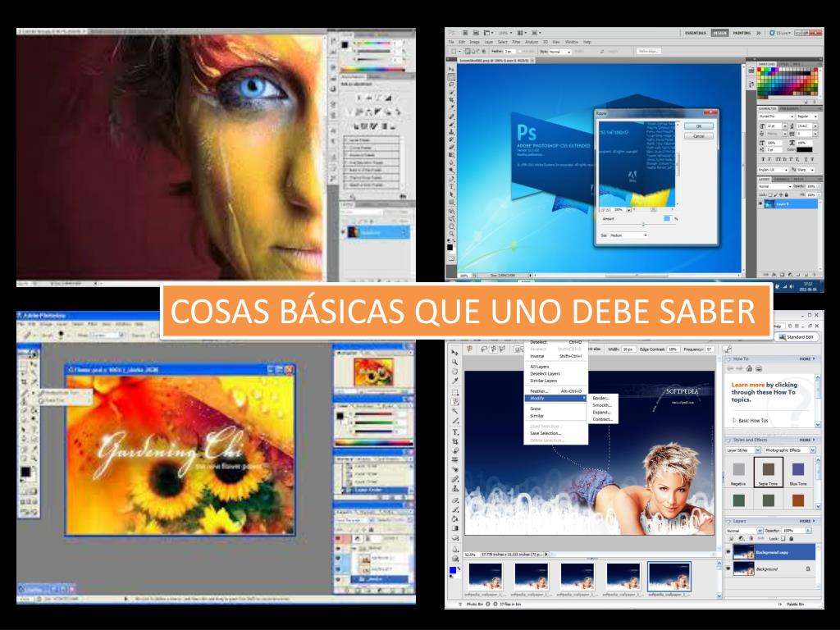This screenshot has height=630, width=840.
Task: Toggle Faux Bold in the Character panel
Action: pyautogui.click(x=764, y=159)
